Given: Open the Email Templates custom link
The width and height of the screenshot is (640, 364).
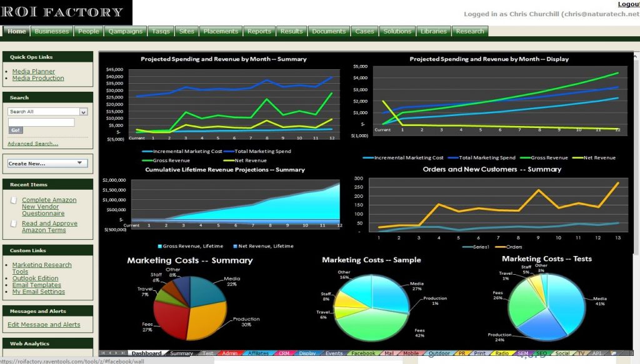Looking at the screenshot, I should 36,285.
